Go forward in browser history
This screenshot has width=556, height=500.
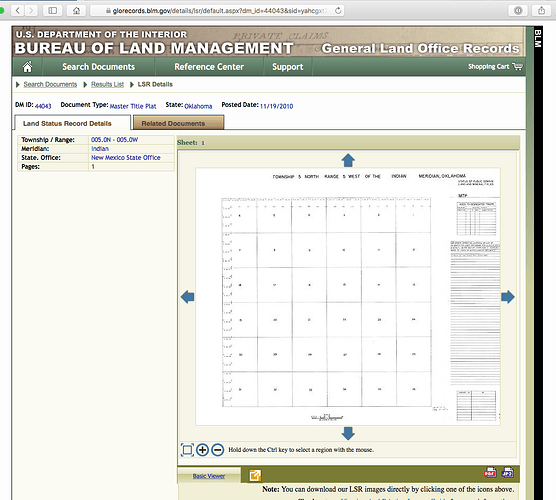(x=31, y=11)
